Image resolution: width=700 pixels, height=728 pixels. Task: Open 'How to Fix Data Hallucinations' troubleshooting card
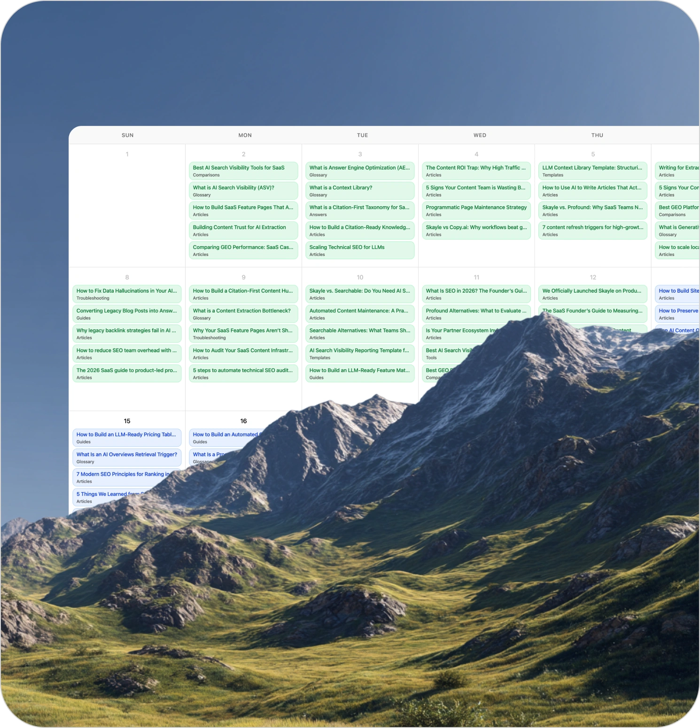[x=127, y=294]
